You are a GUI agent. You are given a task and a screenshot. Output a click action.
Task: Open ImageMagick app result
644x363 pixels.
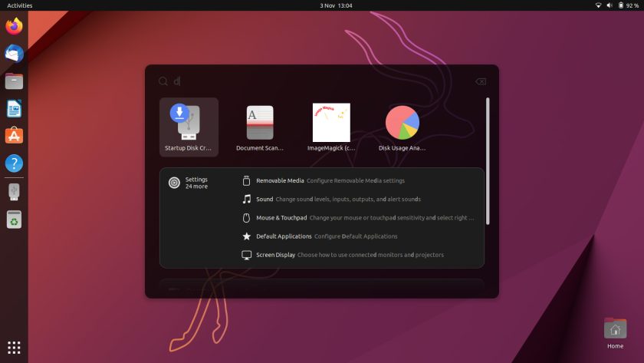click(x=331, y=127)
